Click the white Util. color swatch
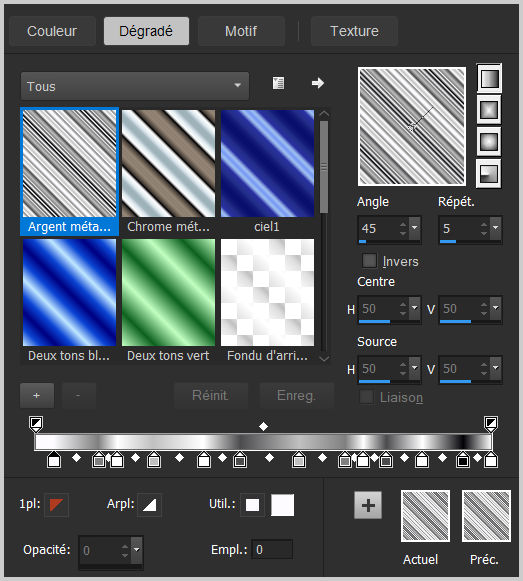This screenshot has height=581, width=523. (x=282, y=505)
